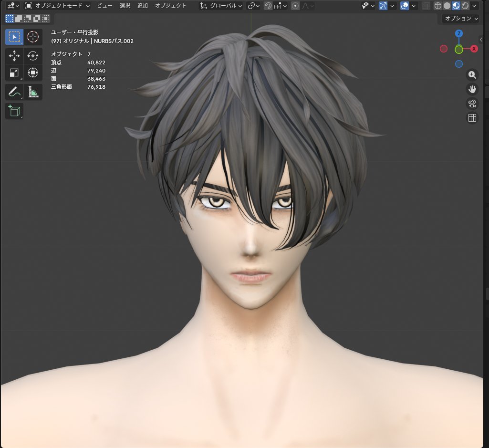Toggle viewport overlays display
The image size is (489, 448).
pyautogui.click(x=405, y=6)
